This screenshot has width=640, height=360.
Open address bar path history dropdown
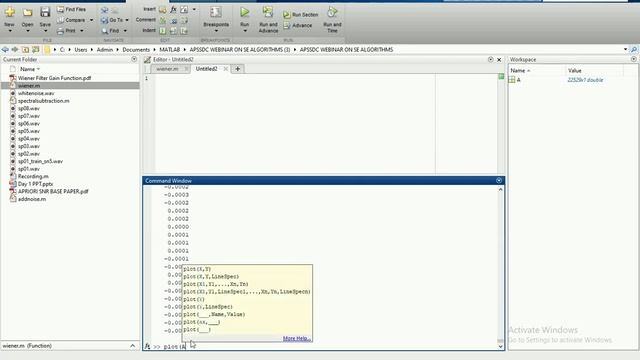coord(625,49)
